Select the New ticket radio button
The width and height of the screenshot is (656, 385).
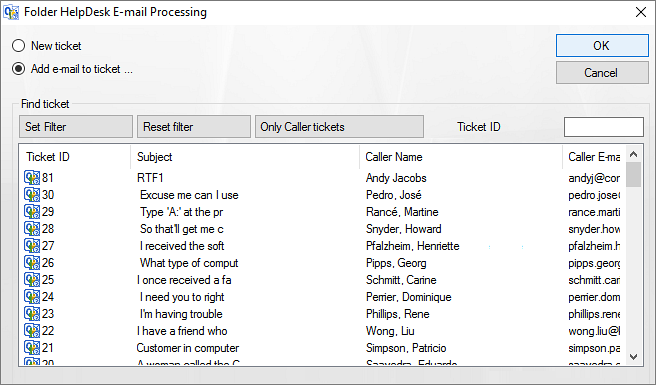pos(18,46)
